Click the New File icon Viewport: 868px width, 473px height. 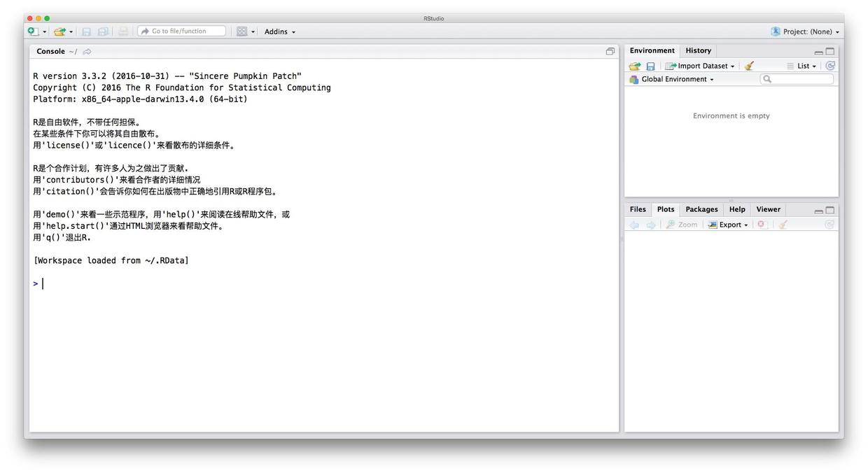33,31
